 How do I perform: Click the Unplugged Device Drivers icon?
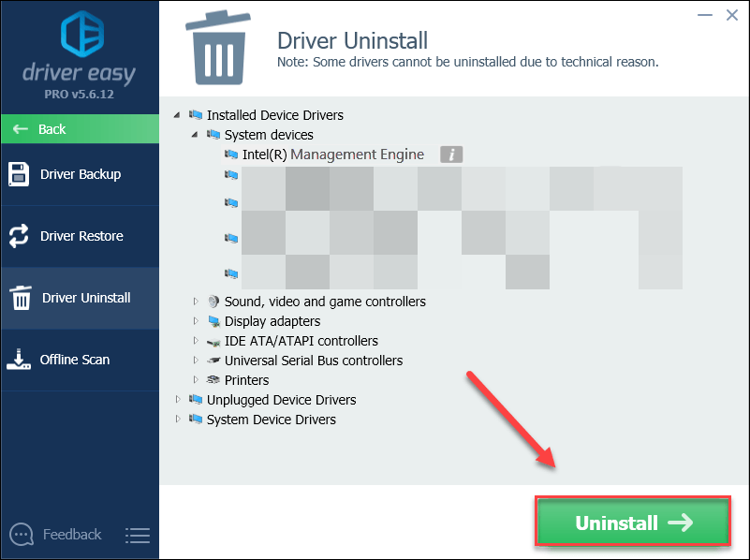[x=195, y=399]
